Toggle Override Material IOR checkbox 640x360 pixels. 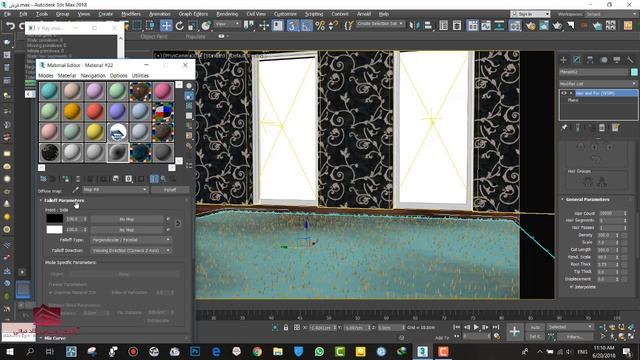click(51, 293)
